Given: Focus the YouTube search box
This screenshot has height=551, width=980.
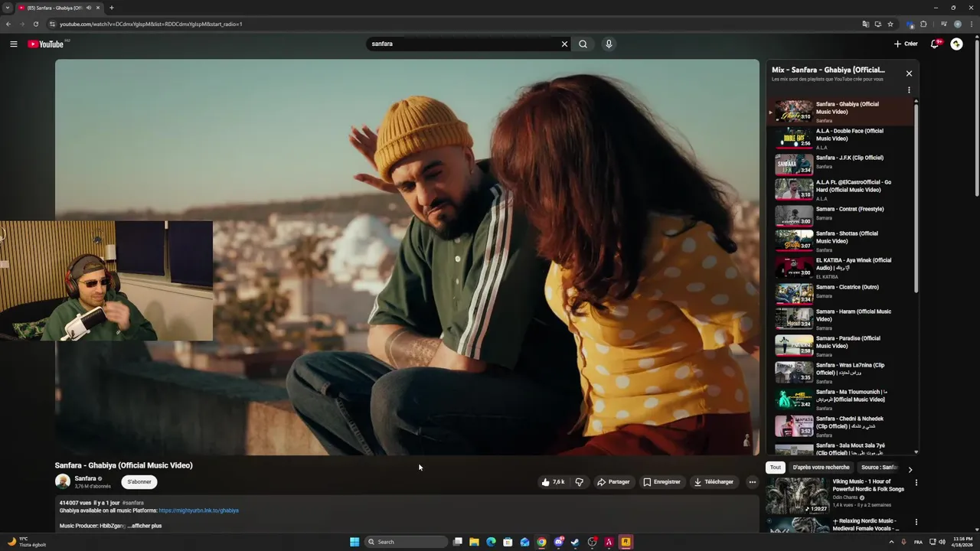Looking at the screenshot, I should 465,44.
